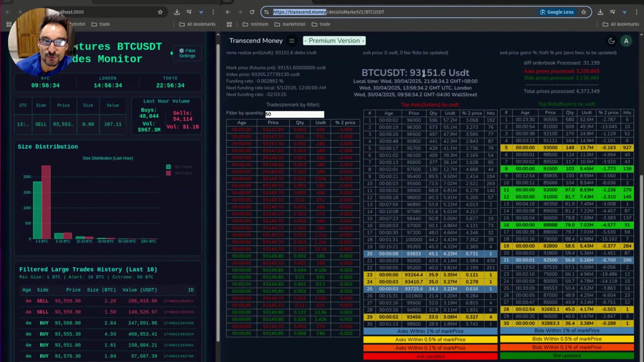Click the Transcend Money logo title
Screen dimensions: 644x362
pyautogui.click(x=256, y=41)
